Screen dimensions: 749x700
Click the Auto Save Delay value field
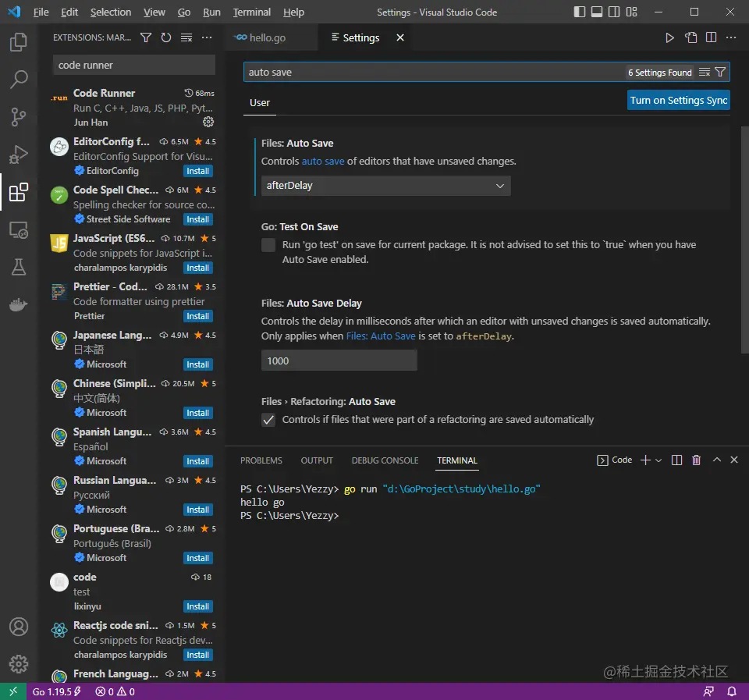(x=339, y=361)
